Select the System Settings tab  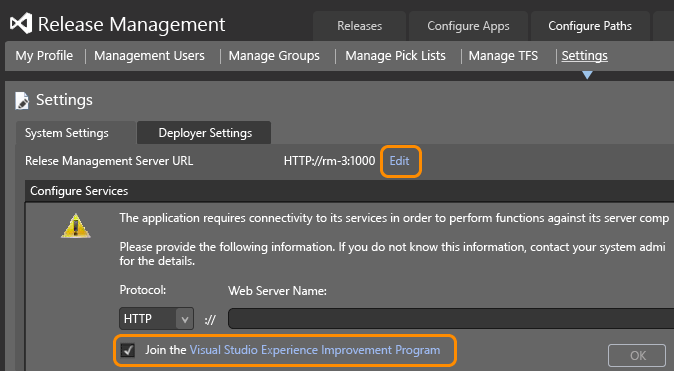(x=76, y=133)
